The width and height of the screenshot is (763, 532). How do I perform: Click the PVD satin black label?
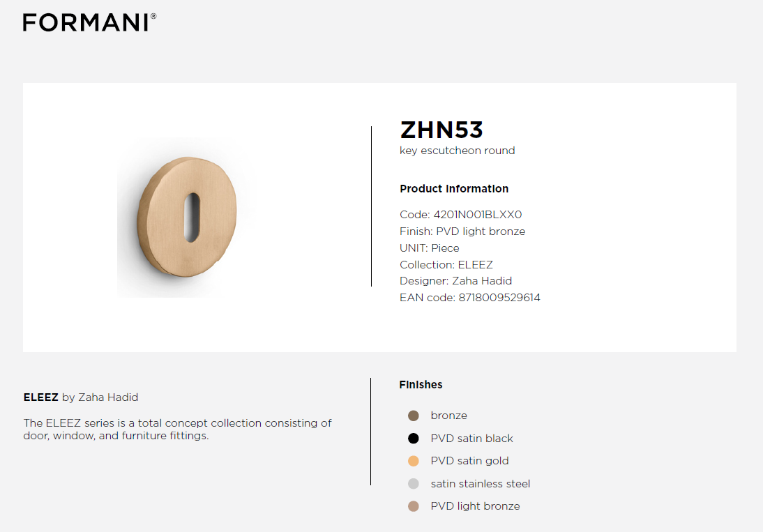tap(471, 439)
